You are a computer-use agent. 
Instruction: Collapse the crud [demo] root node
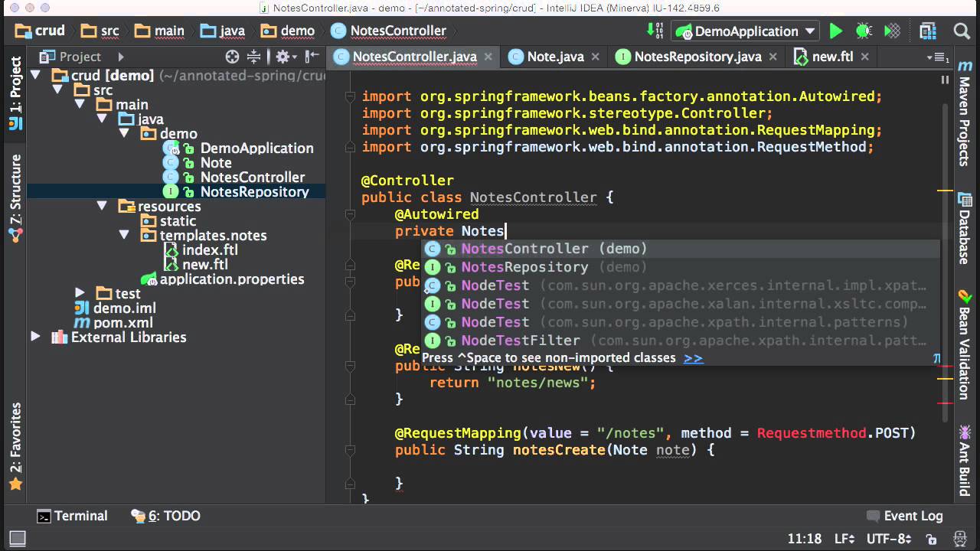tap(36, 75)
